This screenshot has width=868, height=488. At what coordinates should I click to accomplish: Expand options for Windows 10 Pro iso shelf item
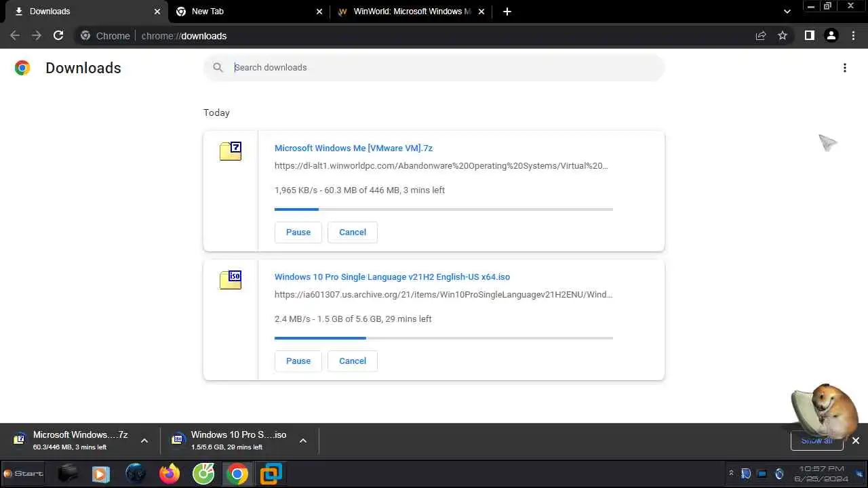pyautogui.click(x=302, y=441)
